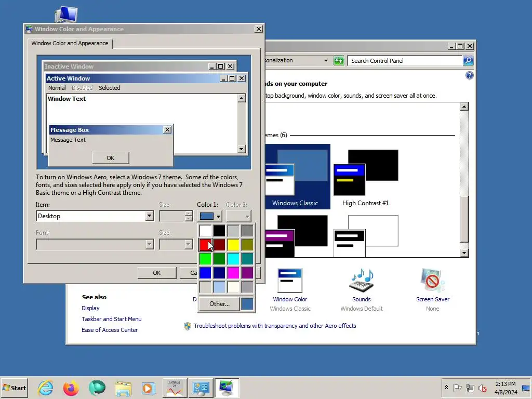Open Ease of Access Center link
This screenshot has height=399, width=532.
click(110, 330)
